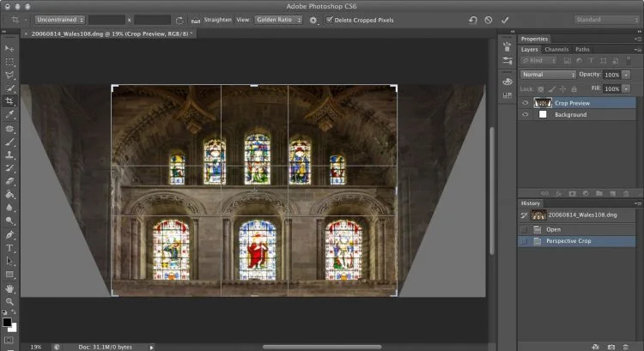Screen dimensions: 644x351
Task: Select the Dodge tool
Action: pos(9,221)
